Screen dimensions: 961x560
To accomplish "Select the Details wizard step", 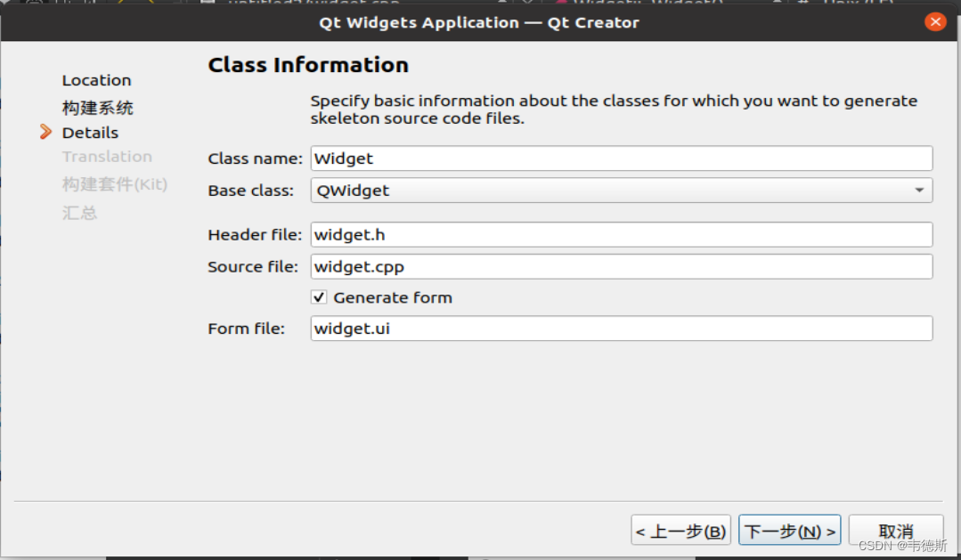I will [90, 133].
